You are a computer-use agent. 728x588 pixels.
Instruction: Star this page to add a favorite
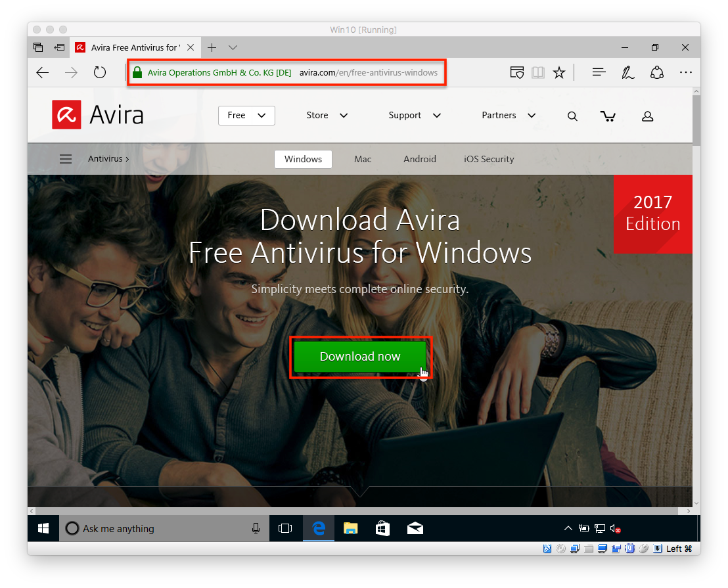point(559,72)
